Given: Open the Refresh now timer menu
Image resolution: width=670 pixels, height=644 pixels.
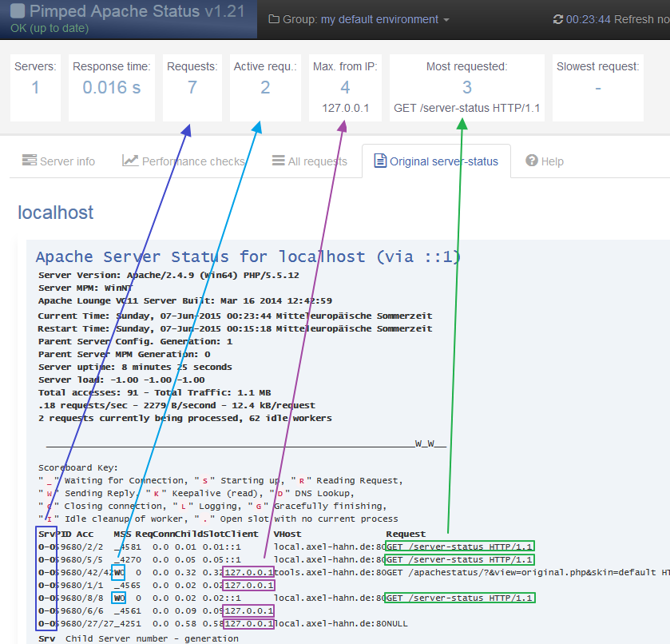Looking at the screenshot, I should point(611,19).
